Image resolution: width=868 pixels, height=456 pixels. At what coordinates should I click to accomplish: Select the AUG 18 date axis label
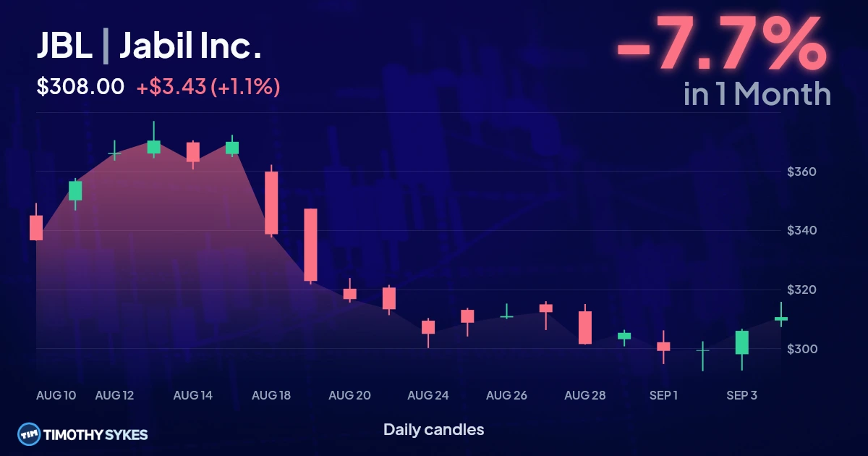(271, 395)
